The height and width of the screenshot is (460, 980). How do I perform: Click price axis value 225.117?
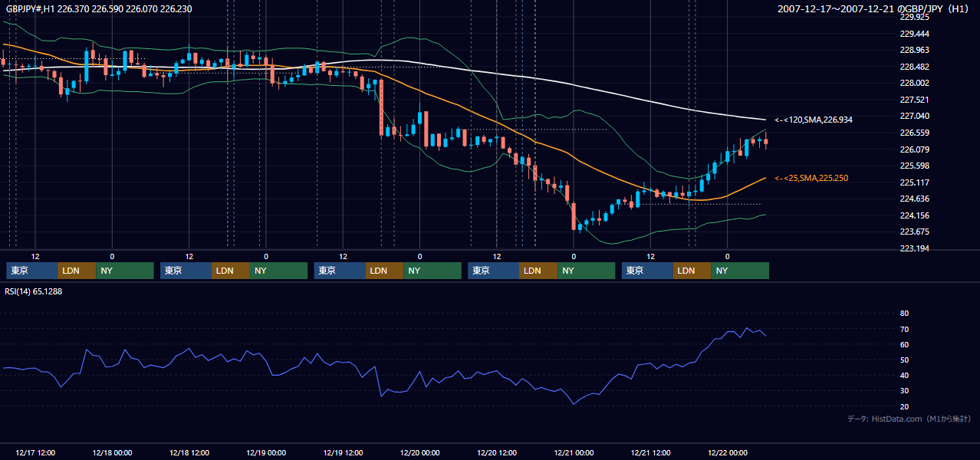[914, 182]
